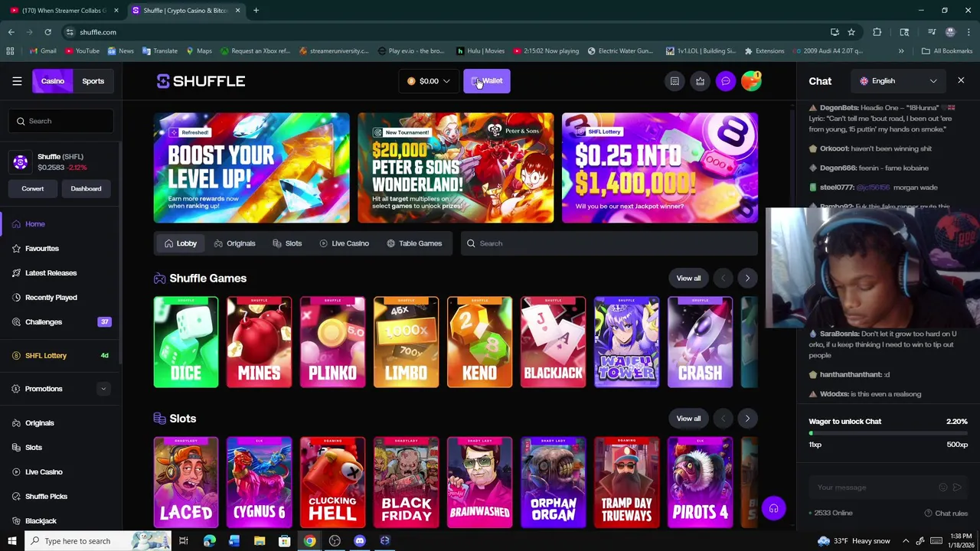
Task: Select the Table Games tab
Action: pyautogui.click(x=414, y=243)
